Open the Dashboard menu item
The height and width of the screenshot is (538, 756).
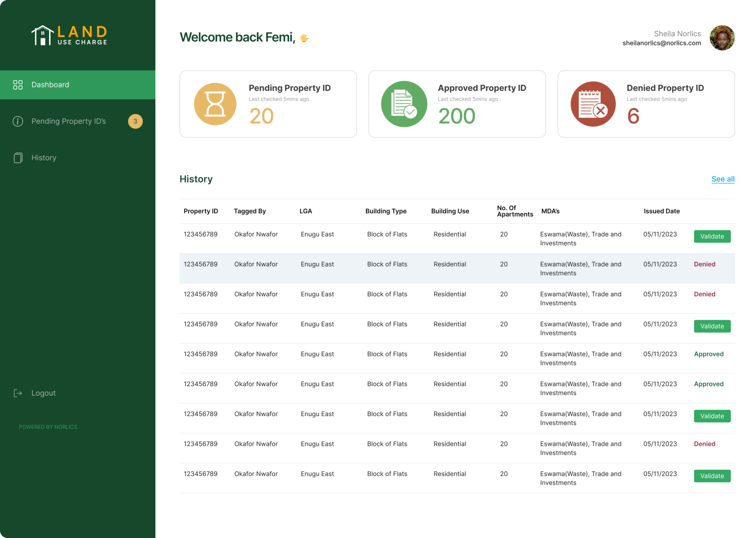click(x=78, y=85)
